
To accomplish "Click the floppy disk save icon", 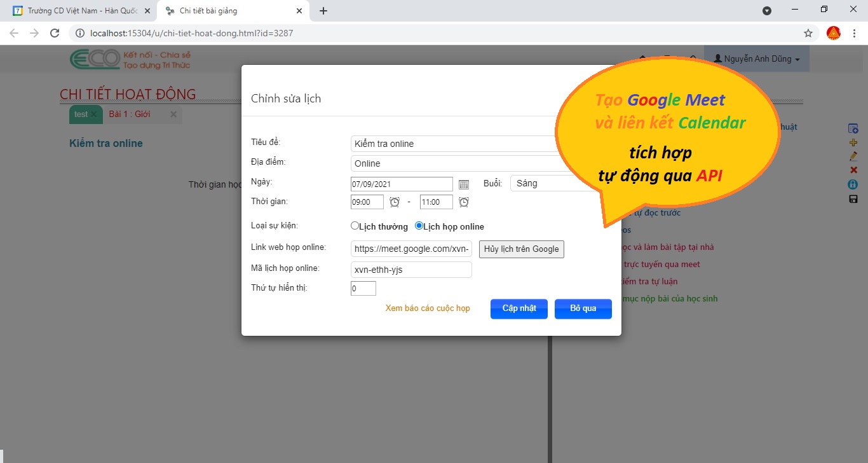I will tap(853, 199).
